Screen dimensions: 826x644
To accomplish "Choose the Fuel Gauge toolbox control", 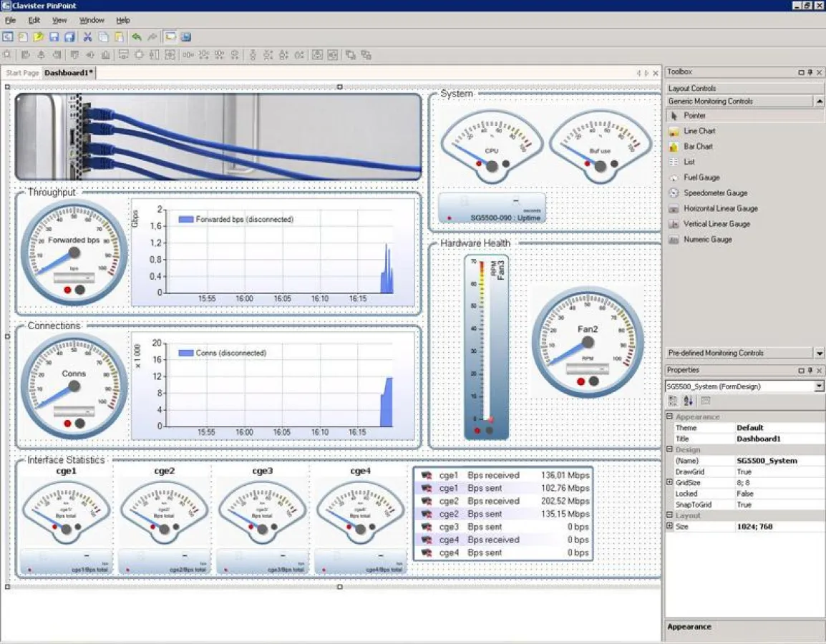I will [x=701, y=177].
